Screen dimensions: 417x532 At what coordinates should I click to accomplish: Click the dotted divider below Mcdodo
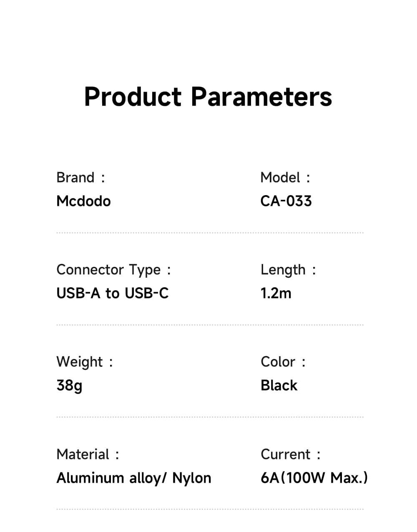210,233
